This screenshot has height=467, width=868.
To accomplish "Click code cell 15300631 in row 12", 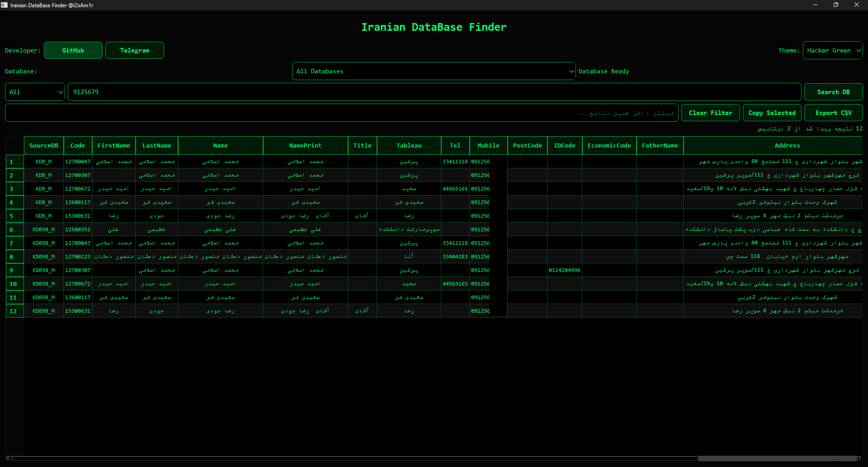I will point(78,311).
